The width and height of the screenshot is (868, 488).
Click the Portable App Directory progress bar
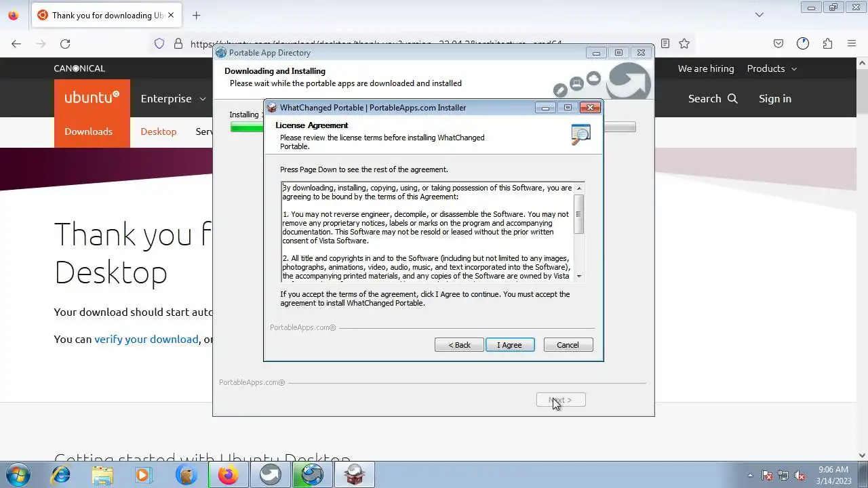tap(433, 127)
